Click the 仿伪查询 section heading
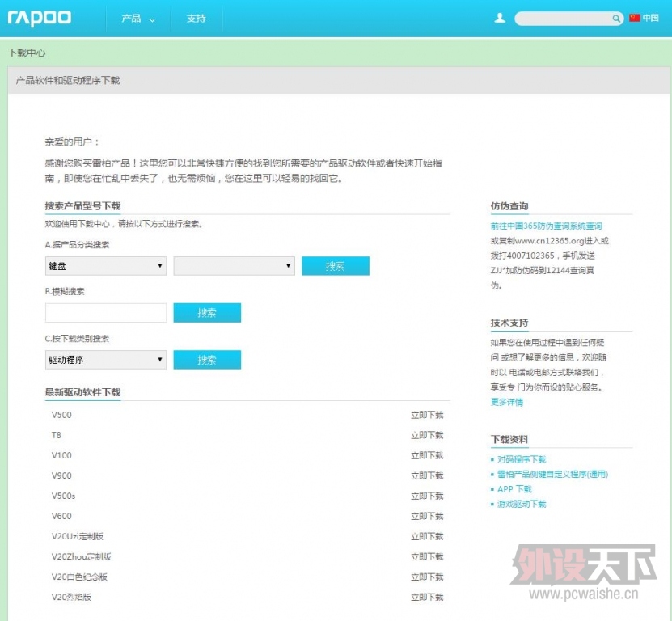 tap(509, 206)
